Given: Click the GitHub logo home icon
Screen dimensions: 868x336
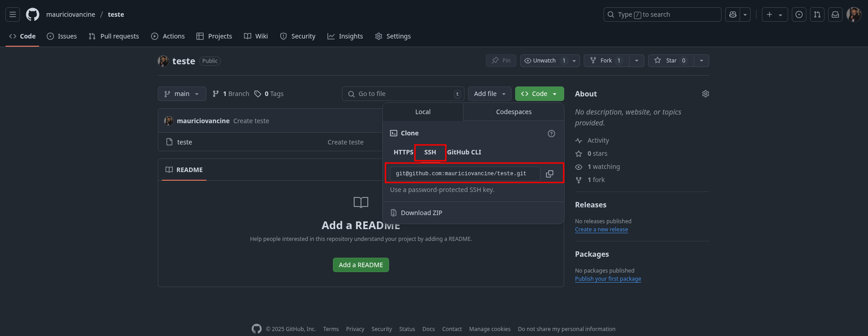Looking at the screenshot, I should pos(33,14).
